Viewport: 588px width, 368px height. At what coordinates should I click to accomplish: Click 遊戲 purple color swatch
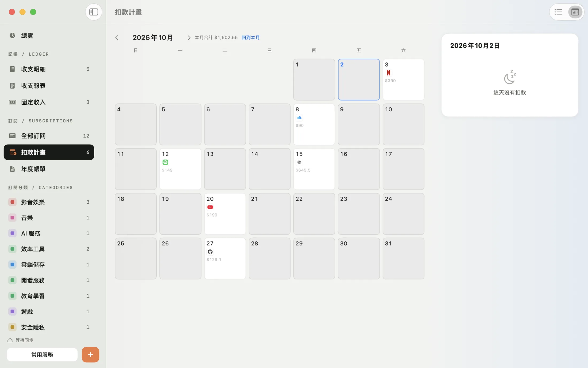coord(12,312)
